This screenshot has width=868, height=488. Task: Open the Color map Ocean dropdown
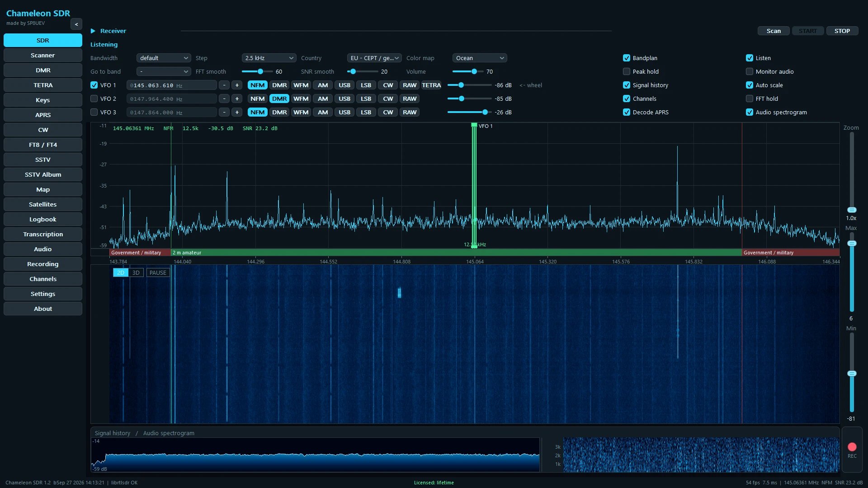[480, 58]
